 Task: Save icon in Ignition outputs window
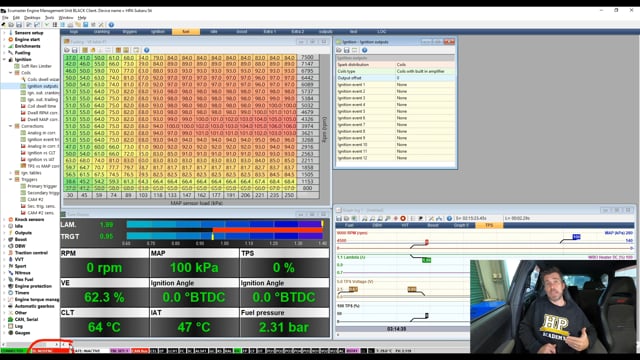347,50
